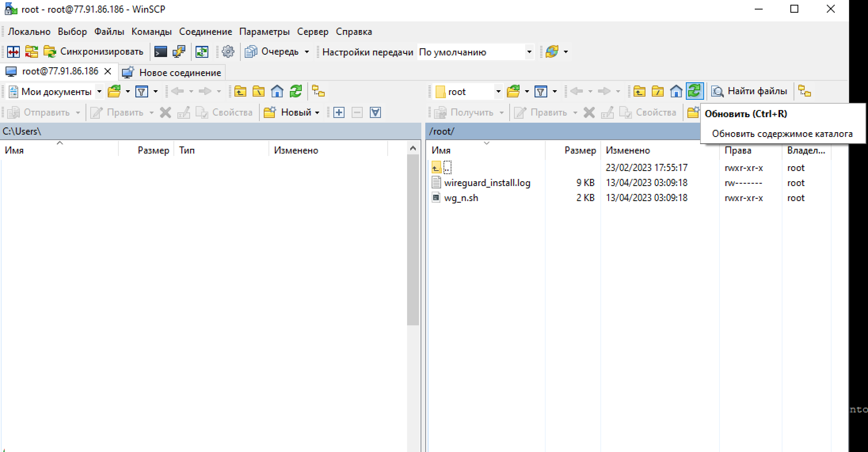
Task: Sort remote files by Размер column
Action: click(x=580, y=150)
